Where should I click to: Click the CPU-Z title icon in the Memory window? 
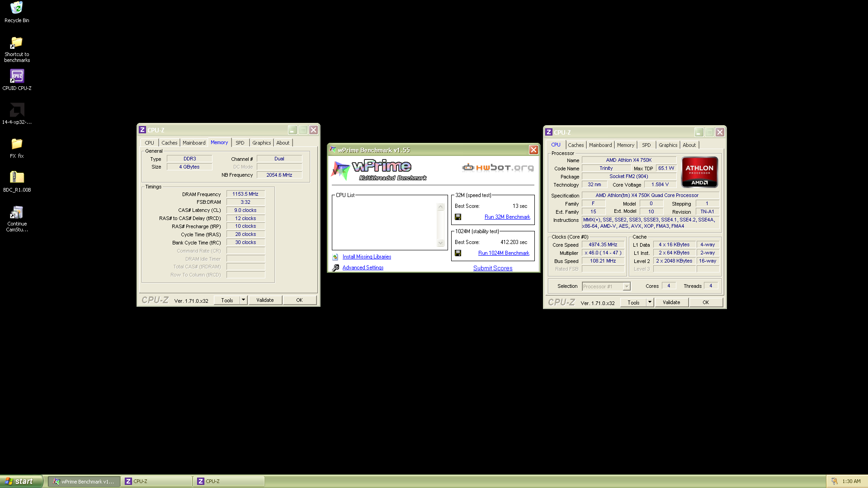142,130
